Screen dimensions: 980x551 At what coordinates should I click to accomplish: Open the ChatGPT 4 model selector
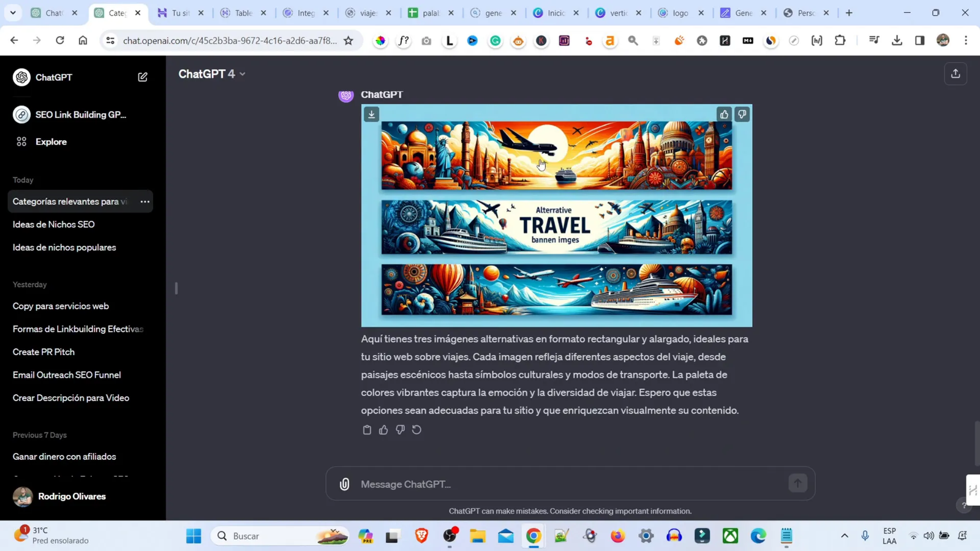pyautogui.click(x=211, y=73)
